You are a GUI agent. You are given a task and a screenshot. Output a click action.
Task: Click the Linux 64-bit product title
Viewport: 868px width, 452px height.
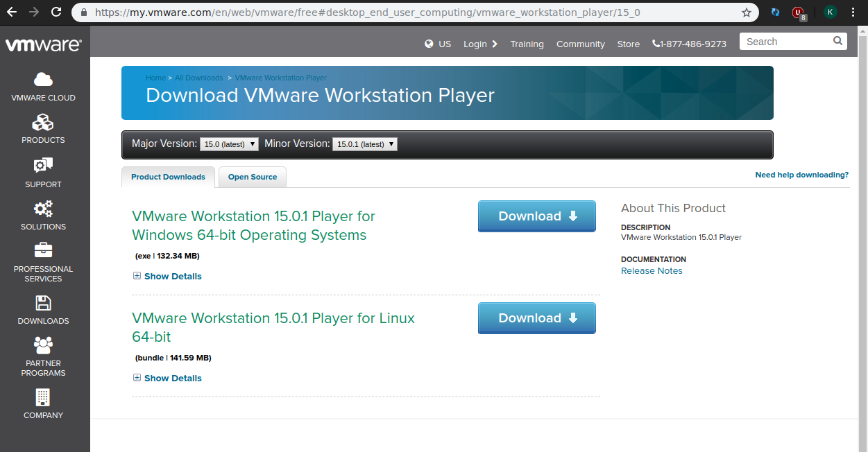pyautogui.click(x=273, y=327)
